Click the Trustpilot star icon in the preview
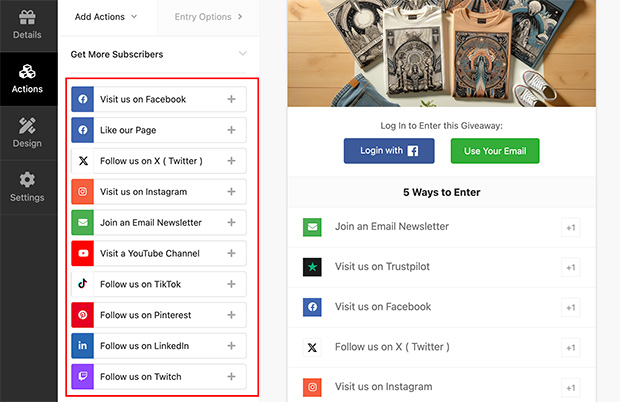The height and width of the screenshot is (402, 620). 312,267
